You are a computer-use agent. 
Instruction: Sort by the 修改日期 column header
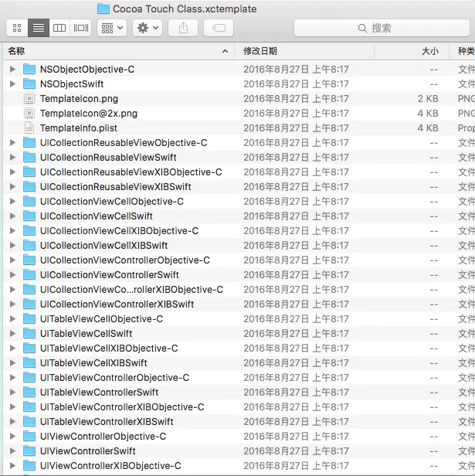pyautogui.click(x=304, y=51)
